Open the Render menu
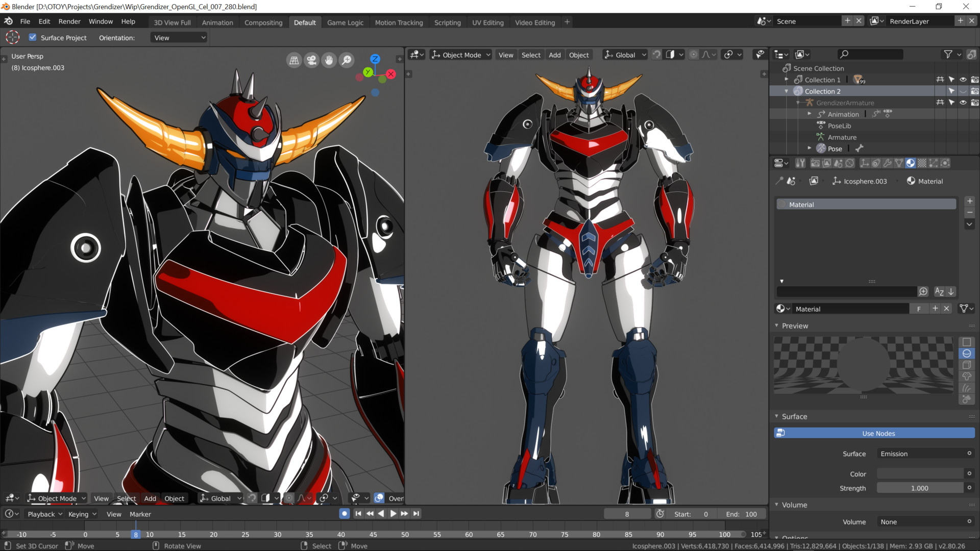980x551 pixels. pos(69,21)
